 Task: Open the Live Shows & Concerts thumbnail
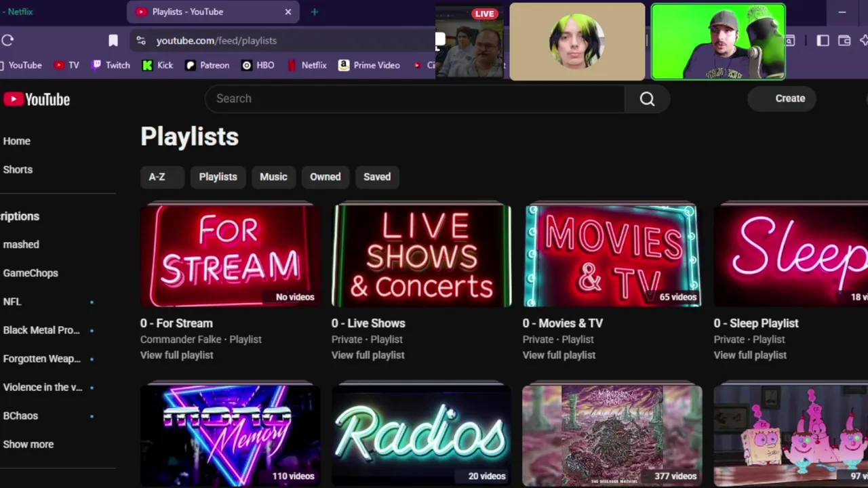pyautogui.click(x=421, y=256)
